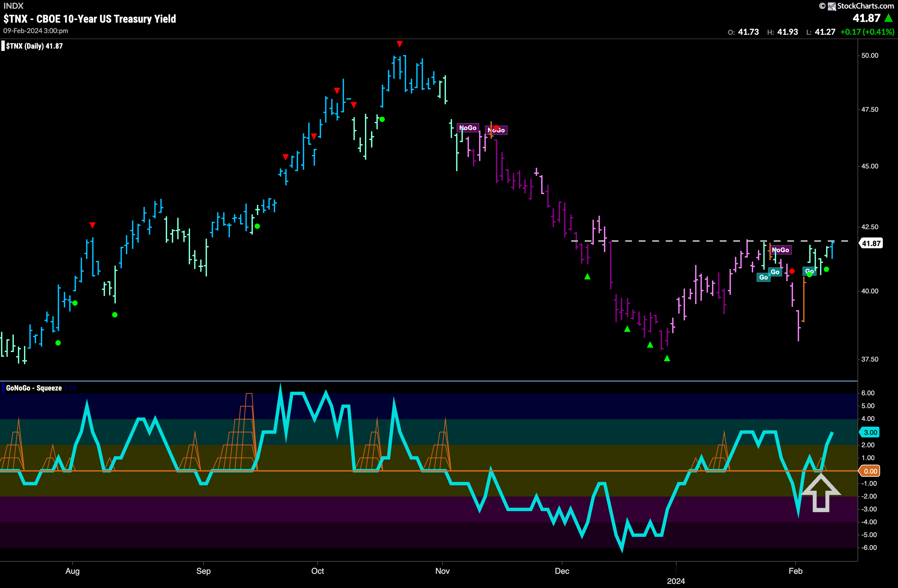
Task: Click the 50.00 price axis label
Action: click(870, 55)
